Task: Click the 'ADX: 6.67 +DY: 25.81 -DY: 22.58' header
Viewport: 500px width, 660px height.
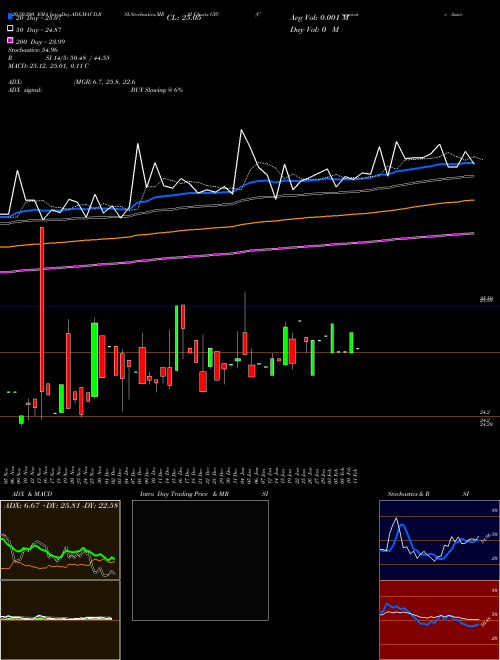Action: tap(61, 505)
